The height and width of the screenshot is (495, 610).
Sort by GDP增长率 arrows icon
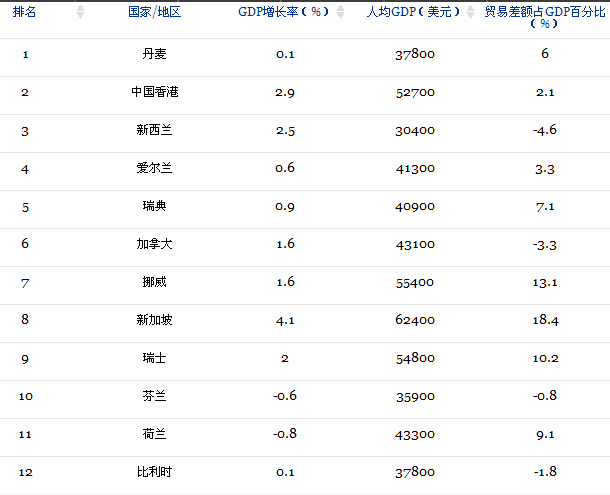(x=340, y=12)
